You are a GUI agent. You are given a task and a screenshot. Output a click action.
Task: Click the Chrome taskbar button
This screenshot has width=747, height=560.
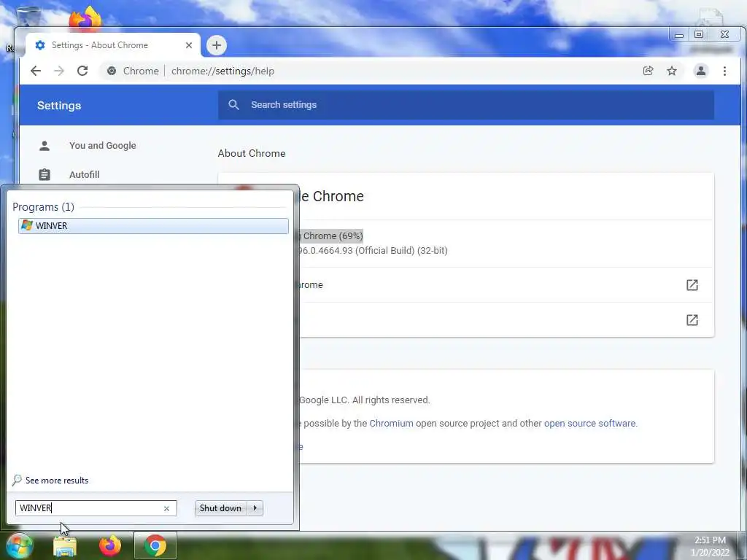point(155,545)
